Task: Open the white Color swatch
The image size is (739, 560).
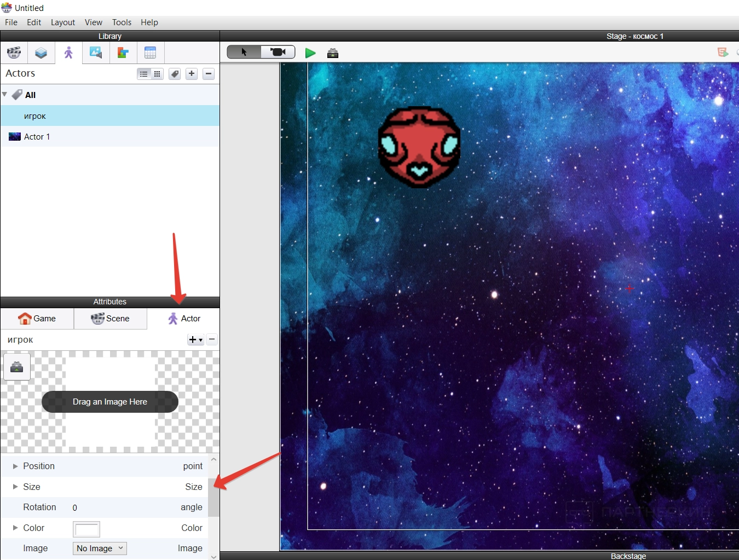Action: click(x=86, y=529)
